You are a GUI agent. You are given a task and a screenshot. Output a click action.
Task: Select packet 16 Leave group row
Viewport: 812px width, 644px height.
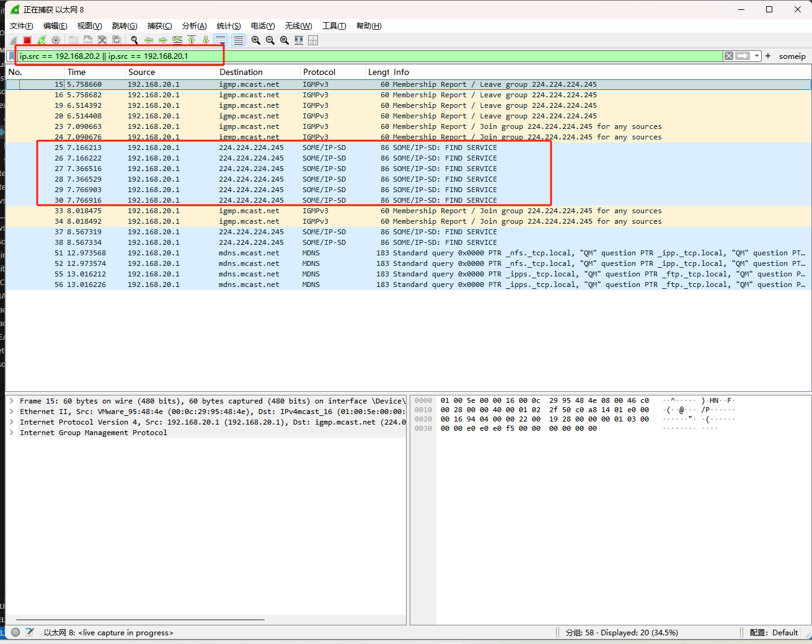click(x=408, y=95)
